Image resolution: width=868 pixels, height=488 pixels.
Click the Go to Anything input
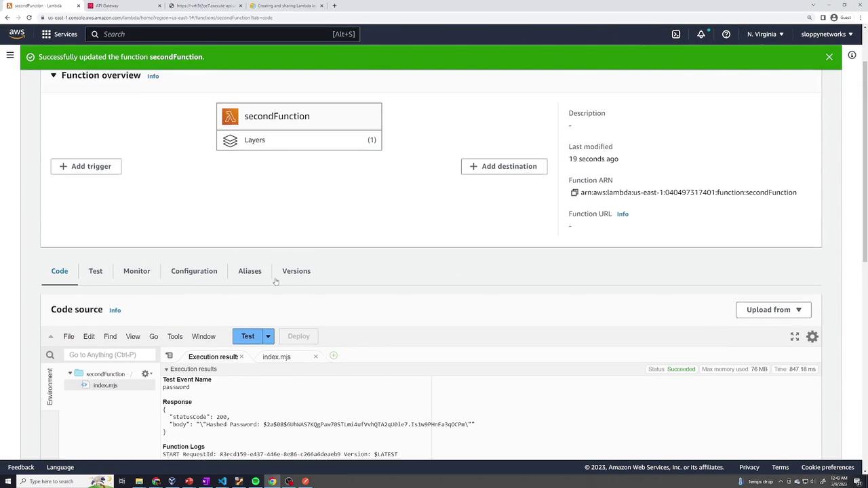tap(111, 355)
